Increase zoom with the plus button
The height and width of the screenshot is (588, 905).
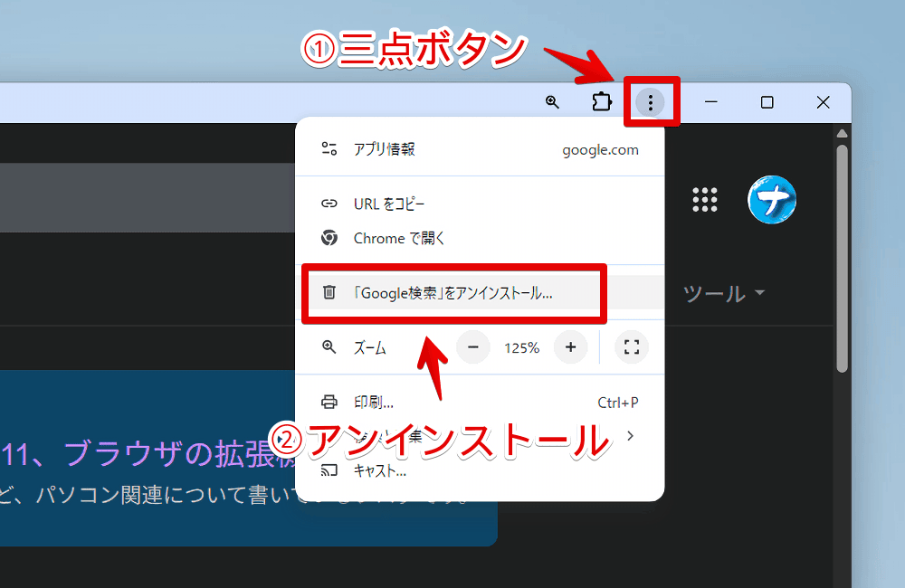click(571, 347)
